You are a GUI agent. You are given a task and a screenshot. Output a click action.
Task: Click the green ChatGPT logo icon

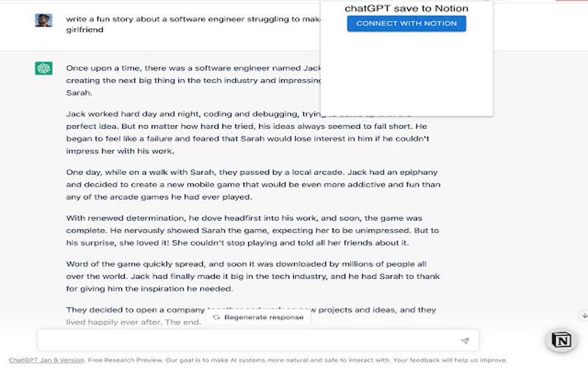pyautogui.click(x=43, y=68)
